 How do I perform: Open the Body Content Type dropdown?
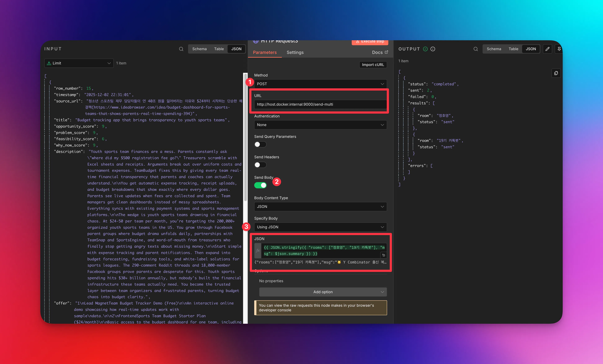pos(320,207)
